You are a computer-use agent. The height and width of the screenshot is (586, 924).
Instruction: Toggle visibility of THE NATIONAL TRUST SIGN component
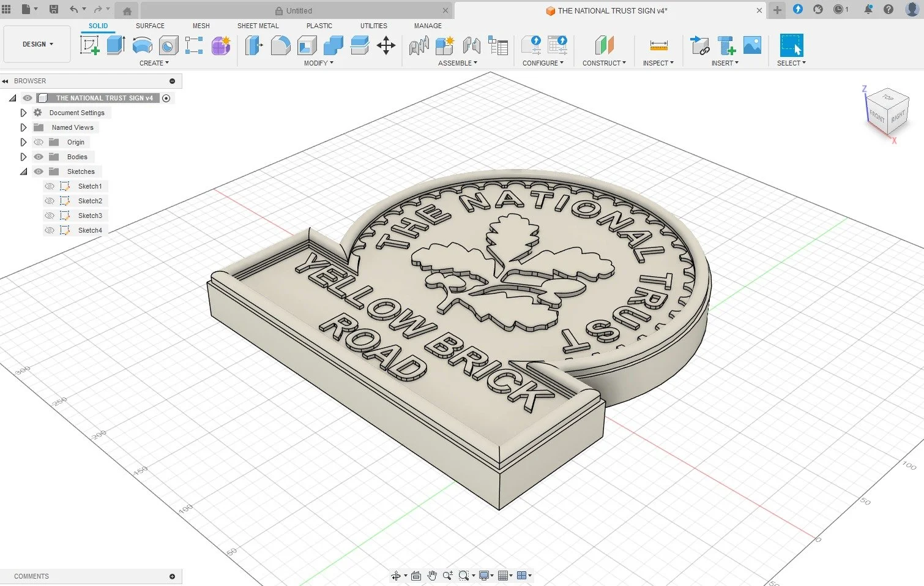click(28, 98)
